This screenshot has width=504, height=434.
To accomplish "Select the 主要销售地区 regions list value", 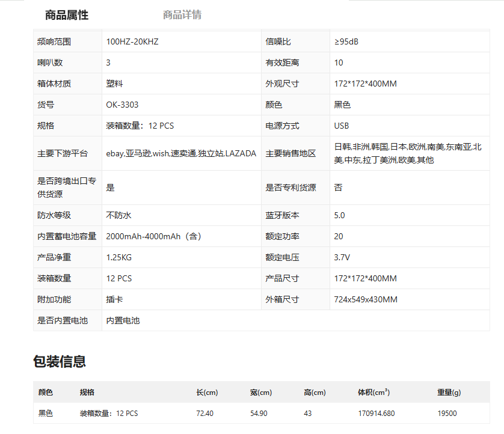I will click(408, 153).
